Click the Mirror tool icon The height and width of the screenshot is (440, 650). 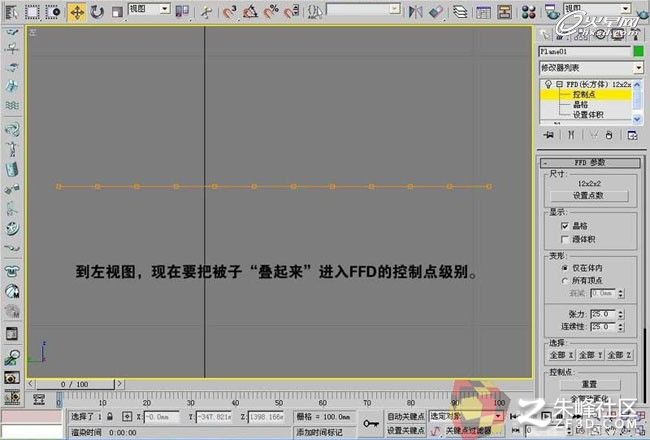click(x=415, y=12)
